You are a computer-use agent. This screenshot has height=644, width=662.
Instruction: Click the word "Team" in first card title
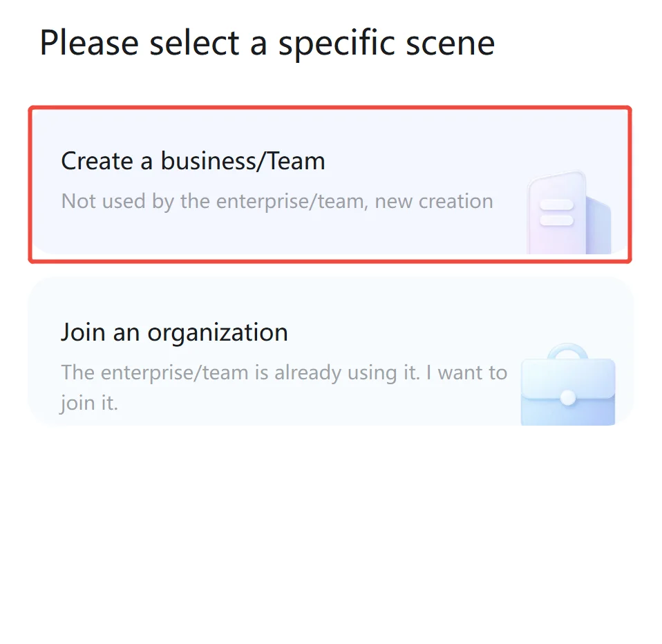(297, 161)
